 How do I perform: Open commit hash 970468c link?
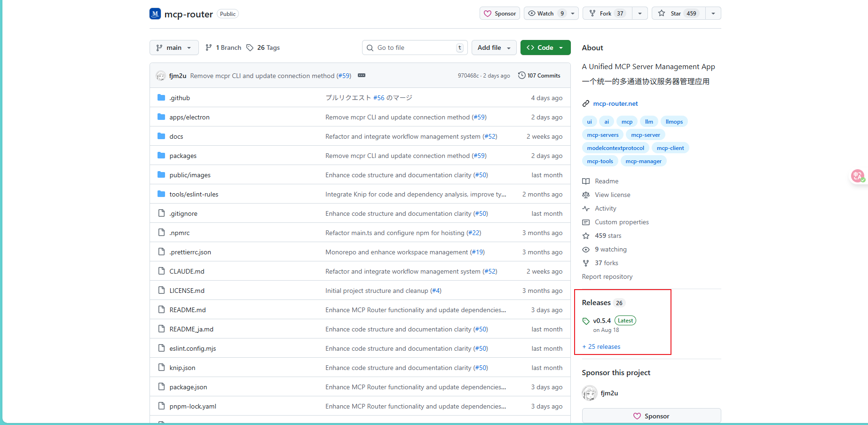(468, 76)
